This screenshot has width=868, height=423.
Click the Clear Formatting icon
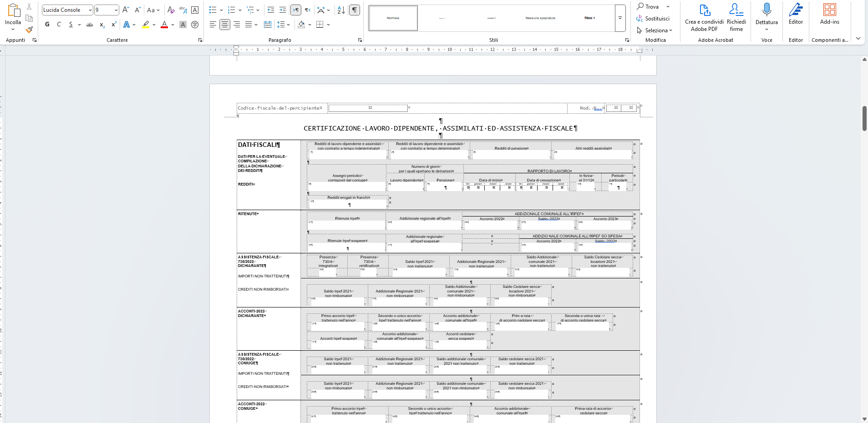coord(171,10)
